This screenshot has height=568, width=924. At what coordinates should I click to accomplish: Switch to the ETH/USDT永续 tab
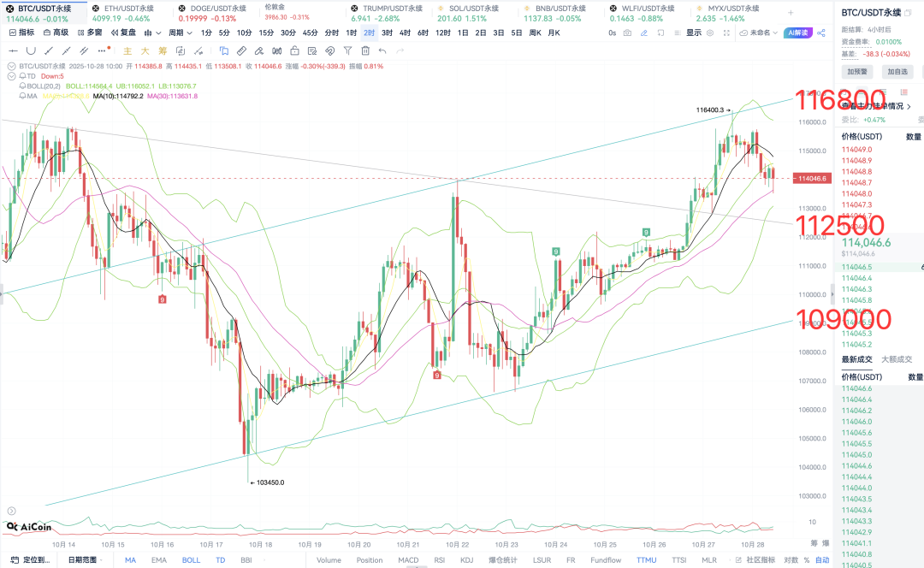(x=128, y=8)
